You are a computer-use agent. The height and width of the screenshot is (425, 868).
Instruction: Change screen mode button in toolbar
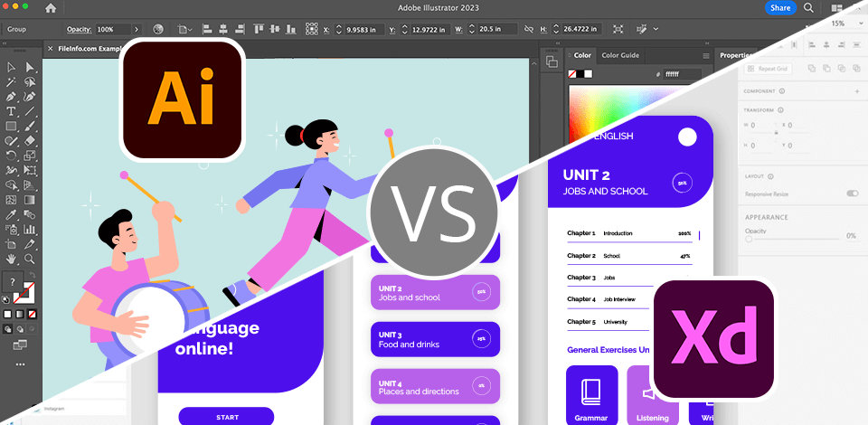21,345
